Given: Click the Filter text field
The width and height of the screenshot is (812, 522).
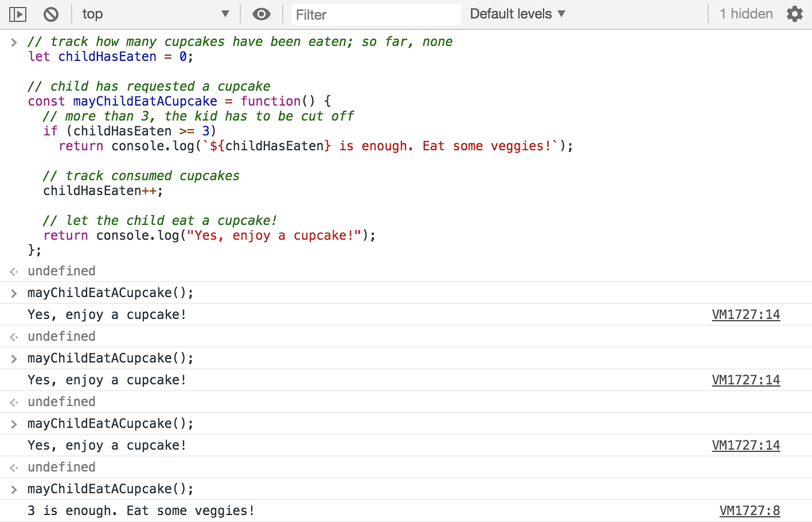Looking at the screenshot, I should tap(375, 14).
